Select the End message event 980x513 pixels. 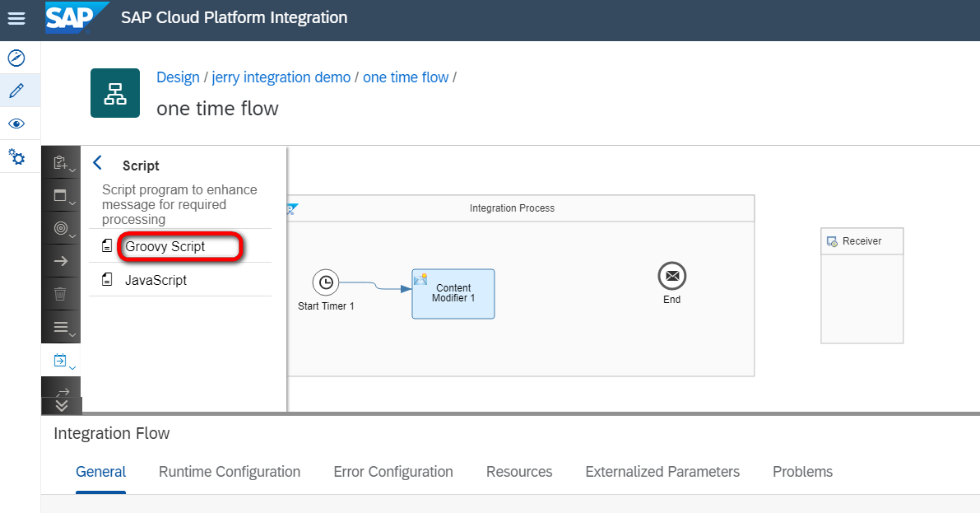671,276
